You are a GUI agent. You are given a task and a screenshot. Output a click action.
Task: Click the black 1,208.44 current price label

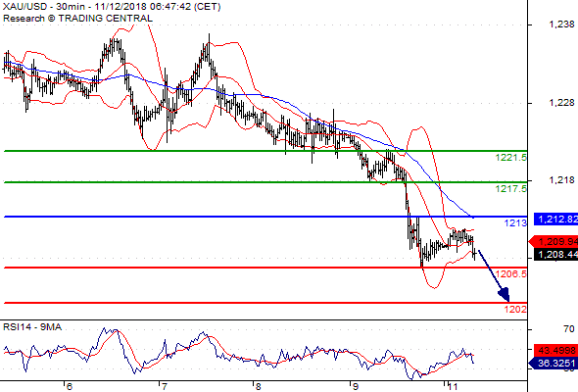coord(555,254)
